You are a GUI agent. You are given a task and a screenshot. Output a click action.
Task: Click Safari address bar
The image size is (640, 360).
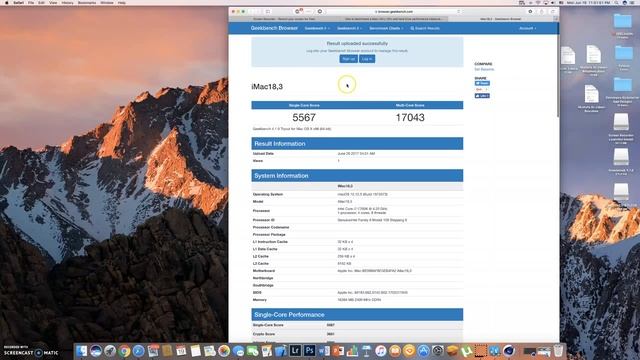394,11
